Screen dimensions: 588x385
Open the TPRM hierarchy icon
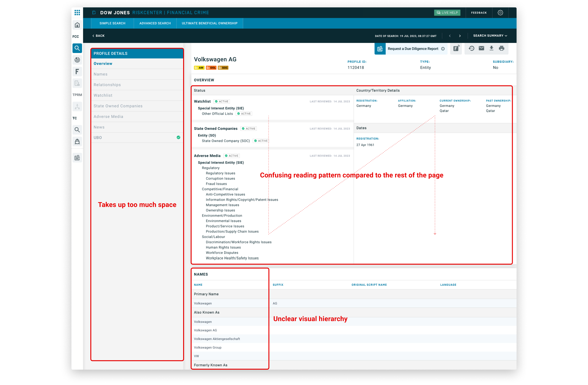pyautogui.click(x=77, y=107)
